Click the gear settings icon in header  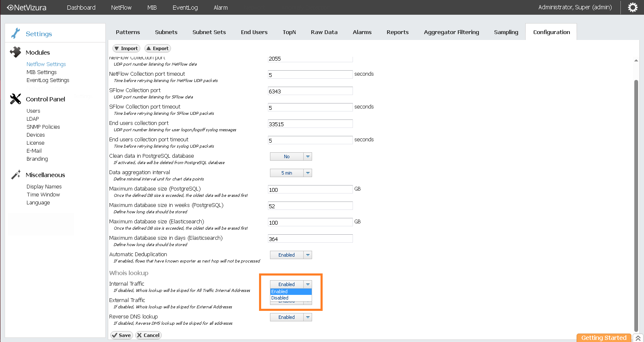(632, 8)
